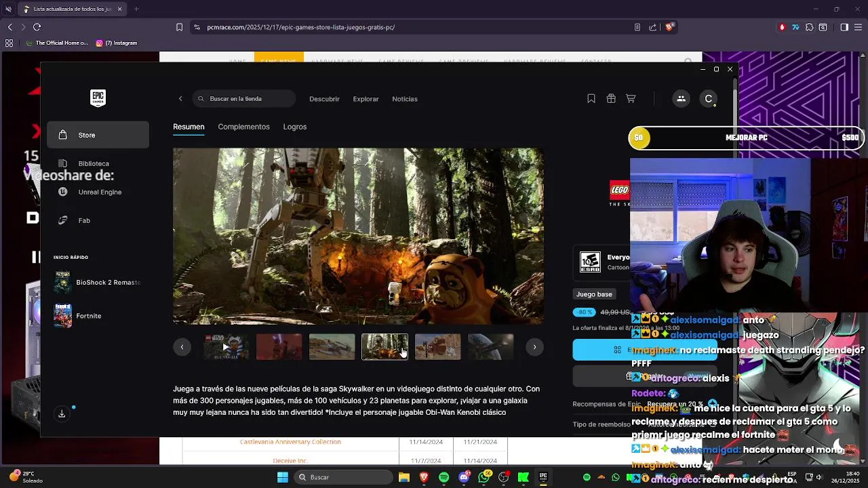Open the friends icon in Epic header
This screenshot has width=868, height=488.
point(681,99)
